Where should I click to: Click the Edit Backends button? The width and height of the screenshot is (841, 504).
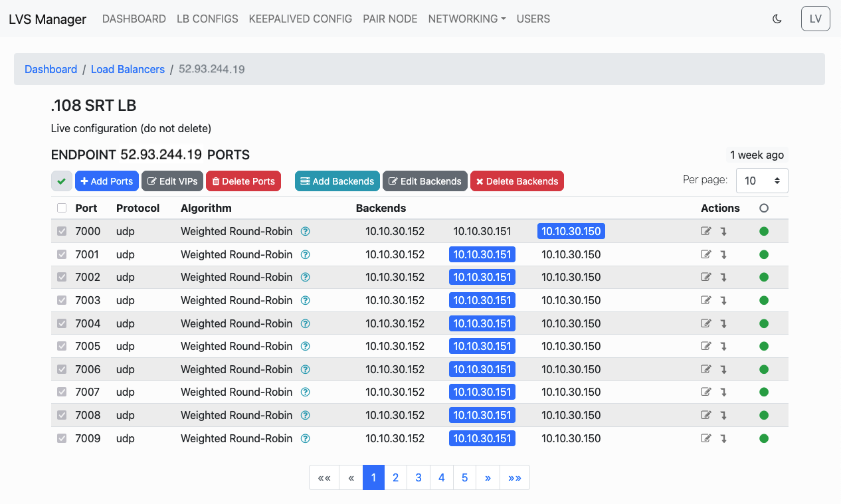tap(425, 181)
